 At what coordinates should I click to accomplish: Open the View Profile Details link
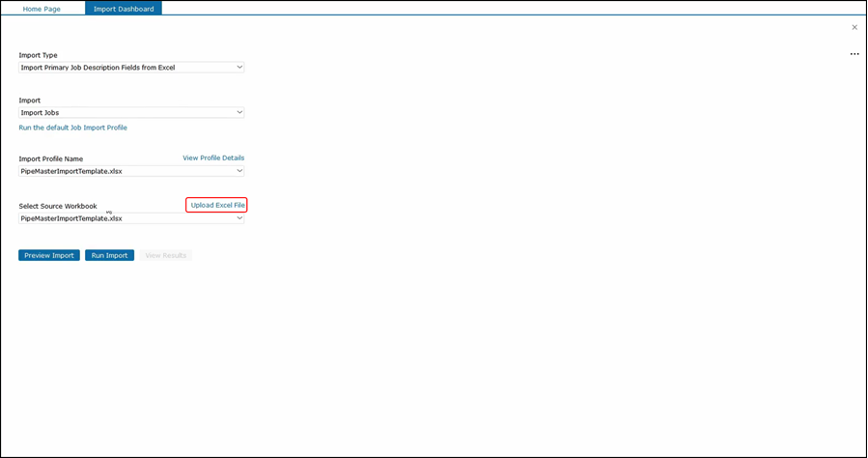click(x=213, y=157)
